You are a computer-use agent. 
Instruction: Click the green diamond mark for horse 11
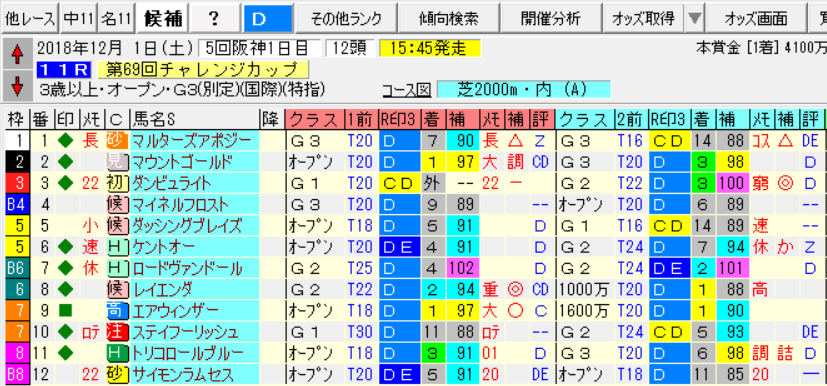click(x=66, y=354)
